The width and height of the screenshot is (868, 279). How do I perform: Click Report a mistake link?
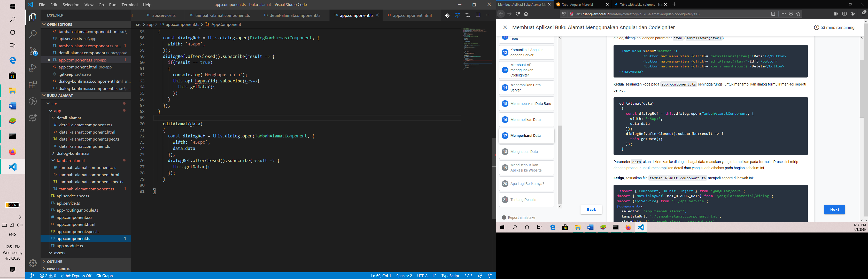[521, 218]
